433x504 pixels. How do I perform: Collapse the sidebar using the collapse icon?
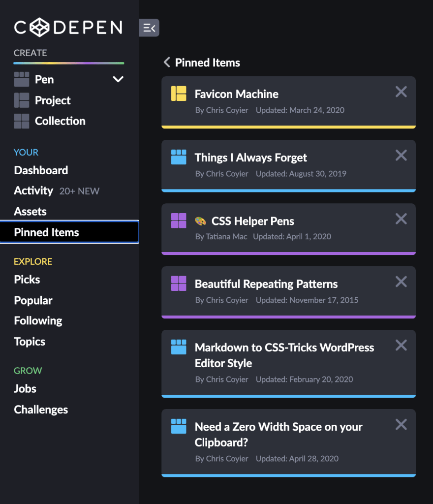click(x=149, y=28)
